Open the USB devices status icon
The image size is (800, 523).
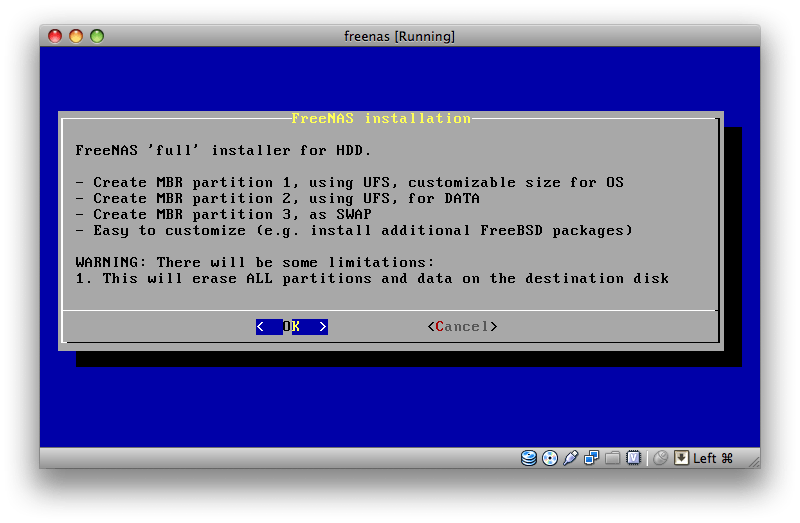pyautogui.click(x=570, y=458)
